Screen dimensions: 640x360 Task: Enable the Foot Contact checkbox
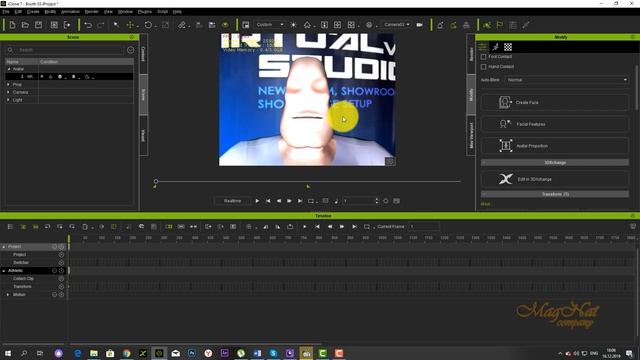pos(484,57)
